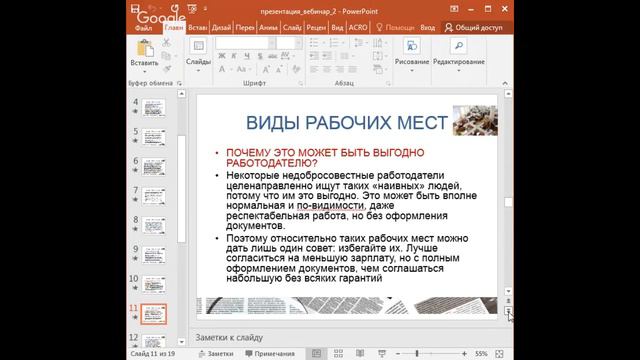Click the Слайды new slide icon
640x360 pixels.
198,46
